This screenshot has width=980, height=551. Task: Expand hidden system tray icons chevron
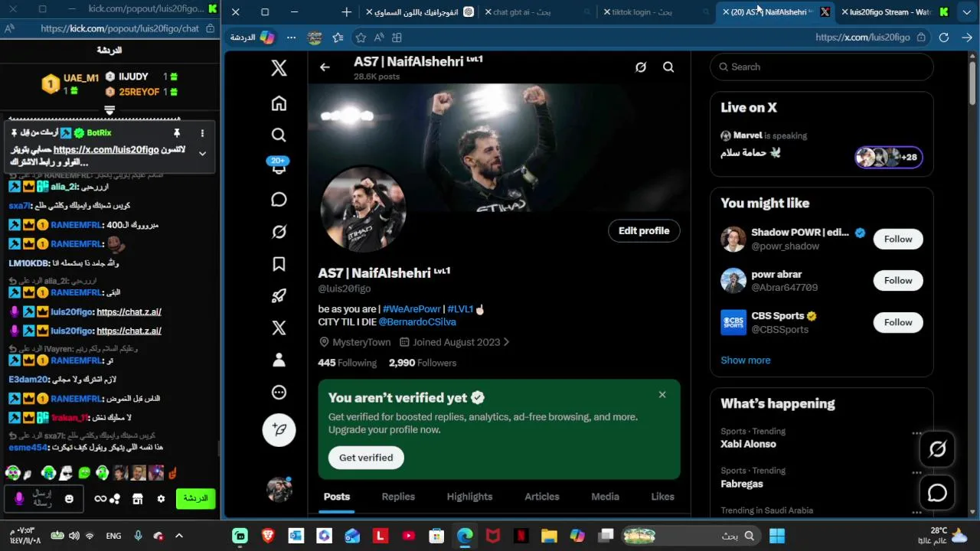[179, 536]
